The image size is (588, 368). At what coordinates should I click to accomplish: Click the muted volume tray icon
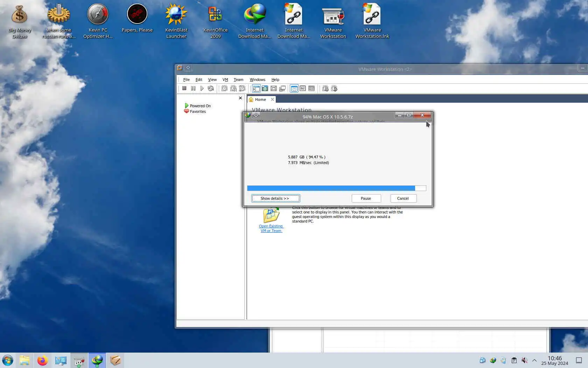point(524,360)
